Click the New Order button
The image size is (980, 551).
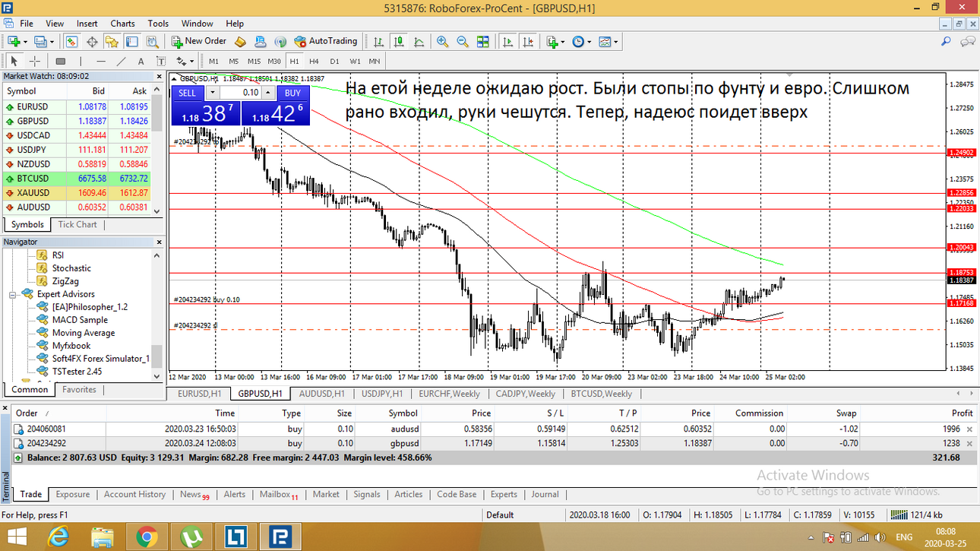coord(199,41)
